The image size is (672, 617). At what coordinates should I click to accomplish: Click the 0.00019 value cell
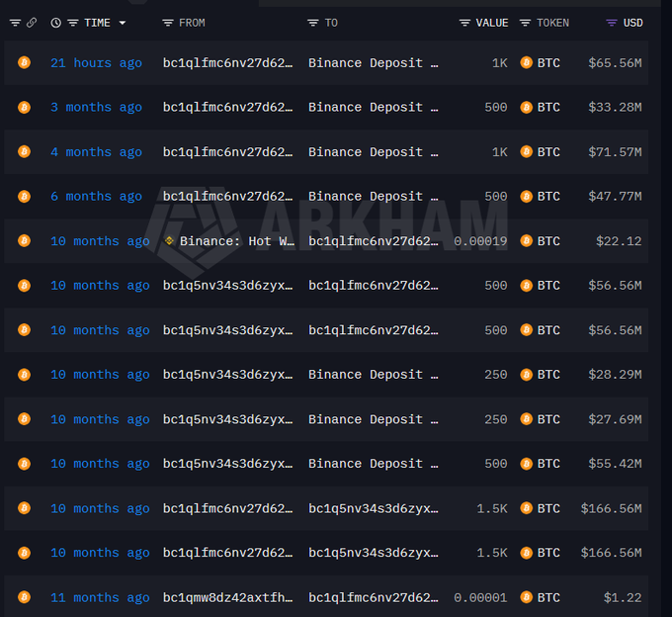480,241
